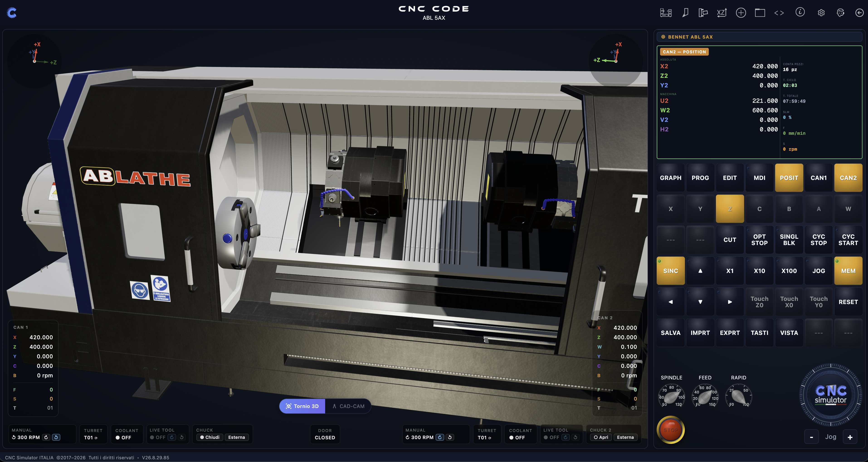Rotate CAN 2 turret T01 index icon
This screenshot has width=868, height=462.
[x=490, y=438]
